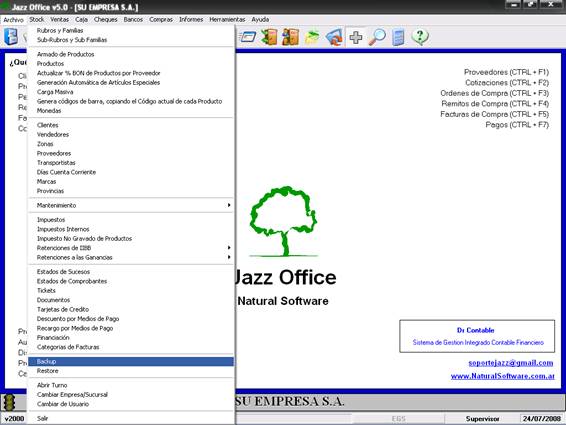This screenshot has height=425, width=566.
Task: Click the gray plus toolbar icon
Action: 356,37
